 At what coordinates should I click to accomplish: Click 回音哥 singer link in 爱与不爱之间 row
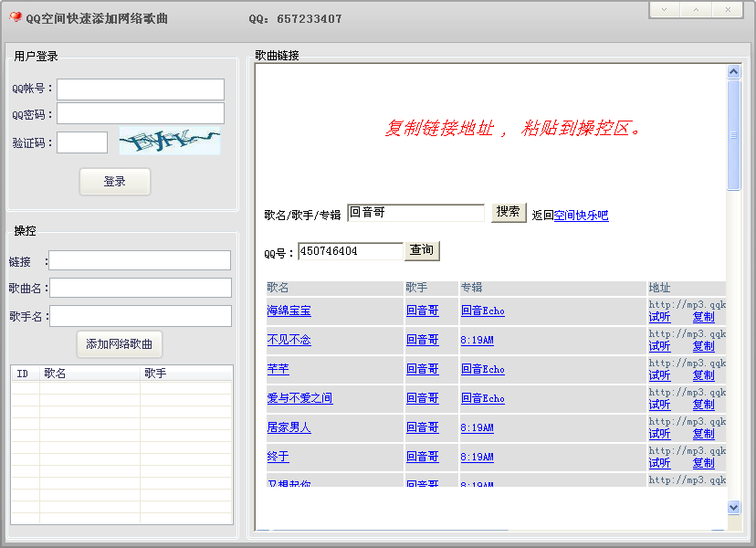pos(423,398)
